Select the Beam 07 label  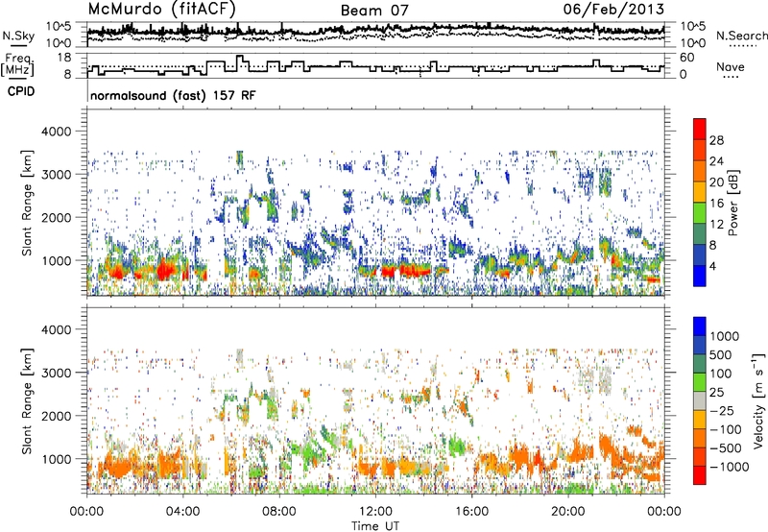pos(374,11)
